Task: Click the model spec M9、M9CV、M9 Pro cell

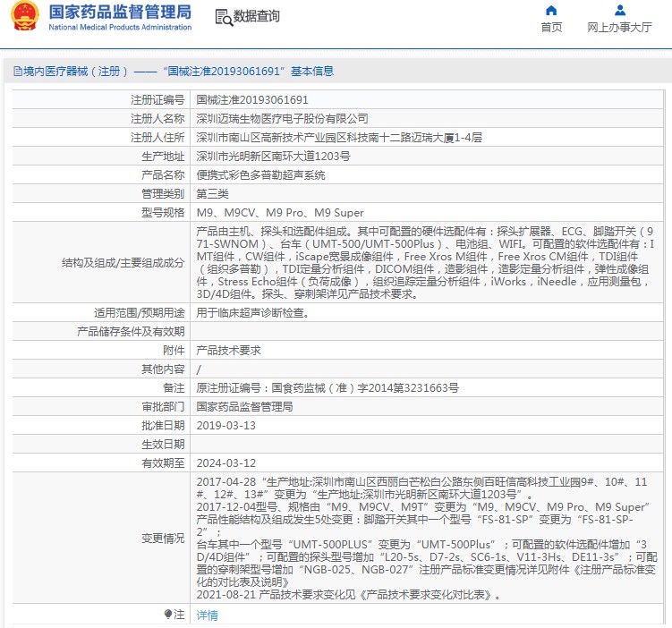Action: [280, 213]
